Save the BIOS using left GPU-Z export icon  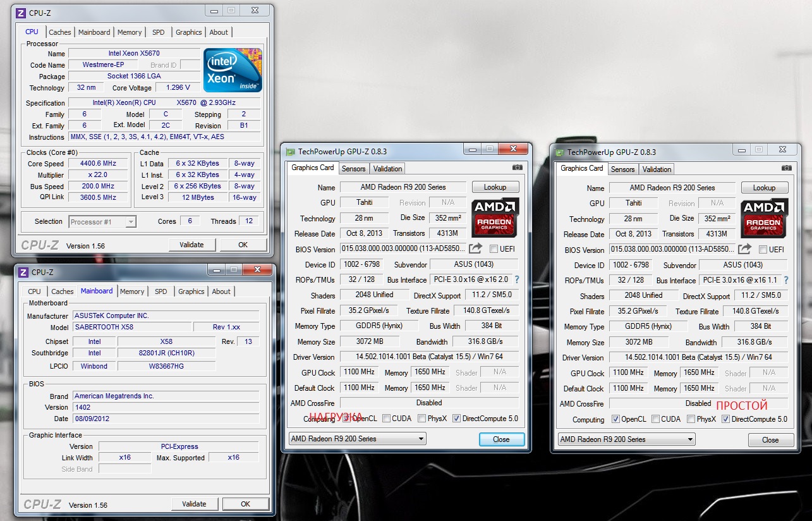[476, 248]
